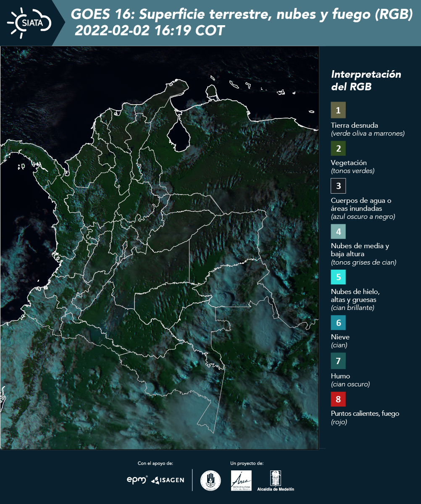The width and height of the screenshot is (421, 504).
Task: Click '(cian oscuro)' description text
Action: click(350, 384)
